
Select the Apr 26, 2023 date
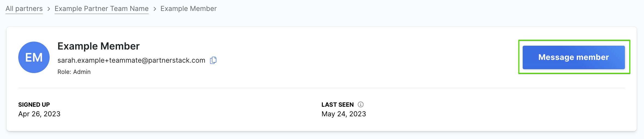[x=39, y=114]
